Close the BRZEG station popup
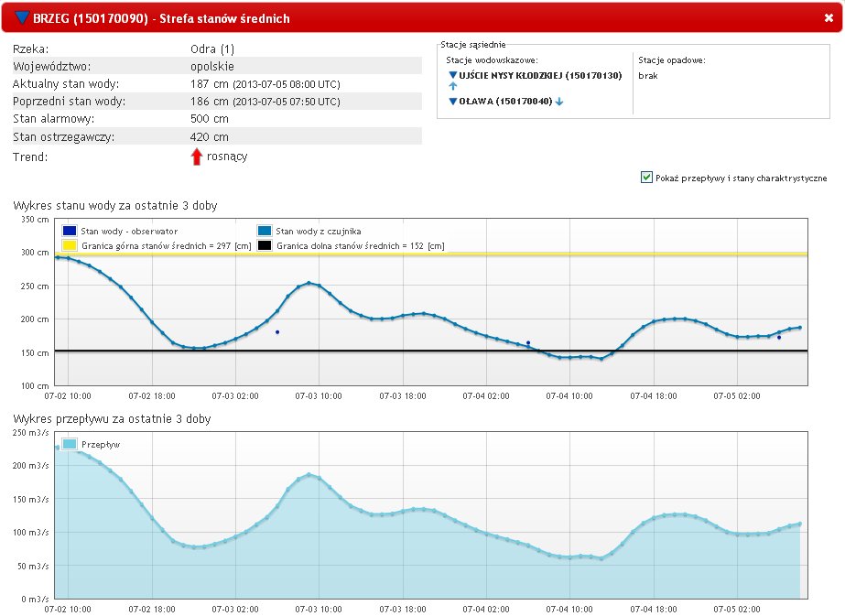 (829, 17)
